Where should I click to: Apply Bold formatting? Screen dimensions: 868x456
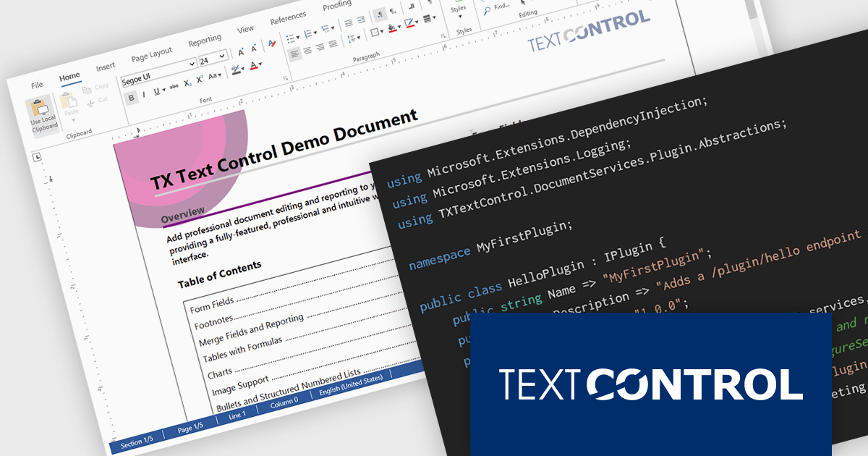pos(132,97)
